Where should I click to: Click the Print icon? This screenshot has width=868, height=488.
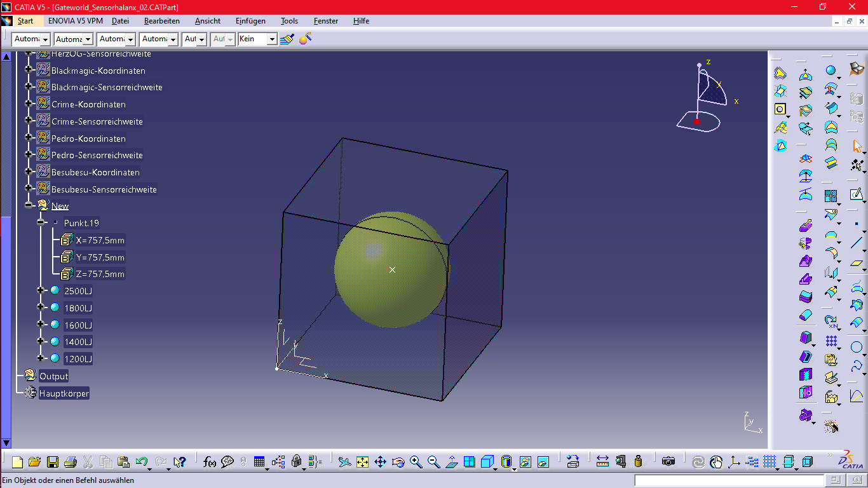point(71,462)
